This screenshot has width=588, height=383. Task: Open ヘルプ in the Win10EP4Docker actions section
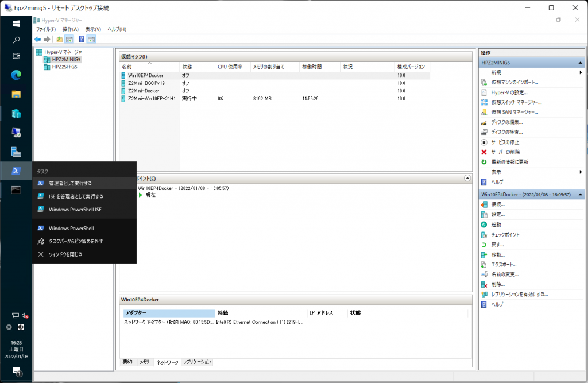coord(497,304)
